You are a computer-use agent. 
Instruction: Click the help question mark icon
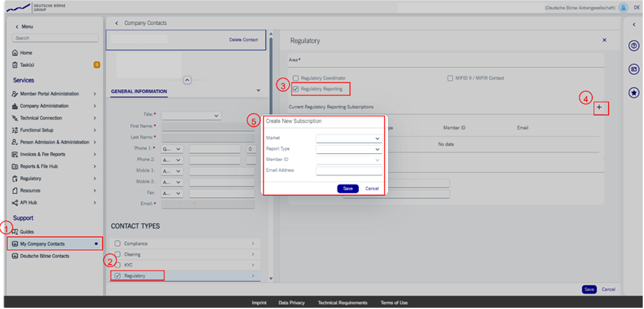[x=633, y=46]
